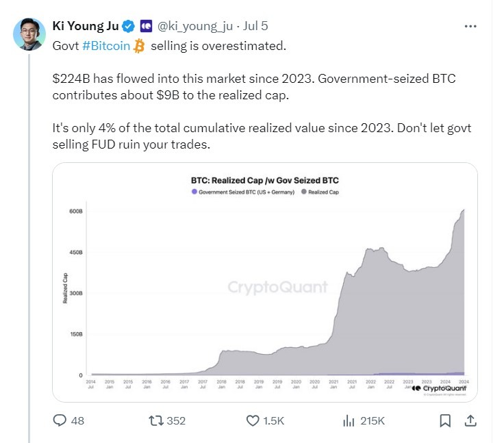Screen dimensions: 504x443
Task: Click Ki Young Ju's profile avatar
Action: click(29, 33)
